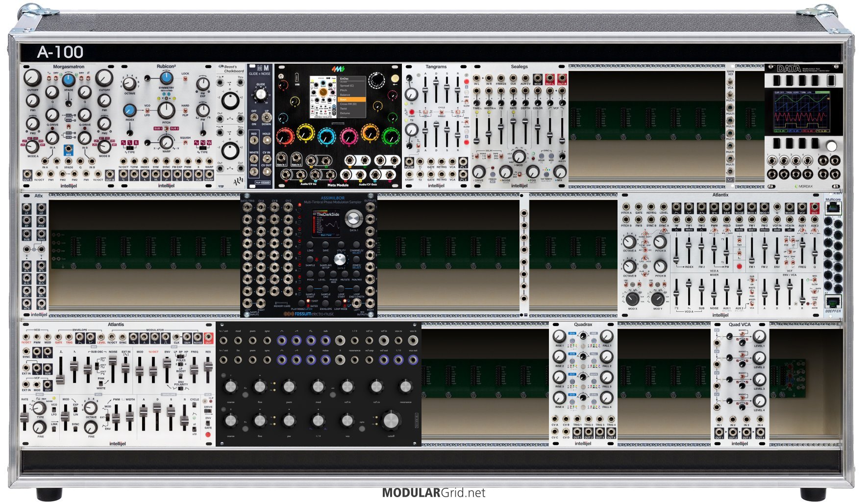868x503 pixels.
Task: Click the RING jack on the Atlx expander
Action: click(41, 234)
